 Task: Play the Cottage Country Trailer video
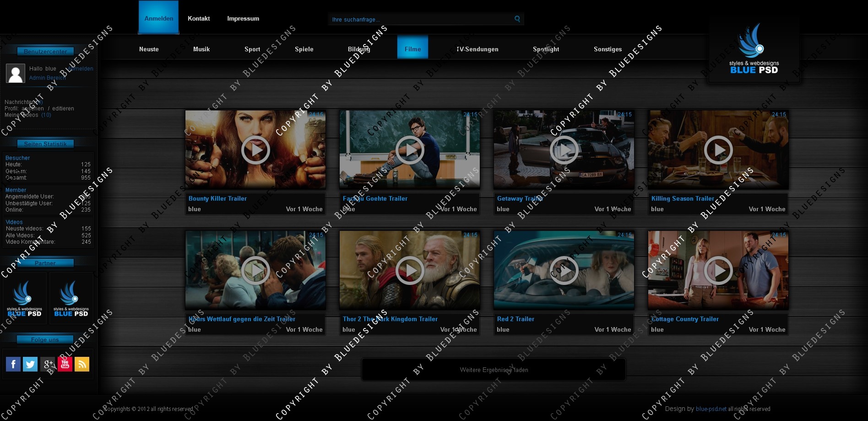[718, 270]
